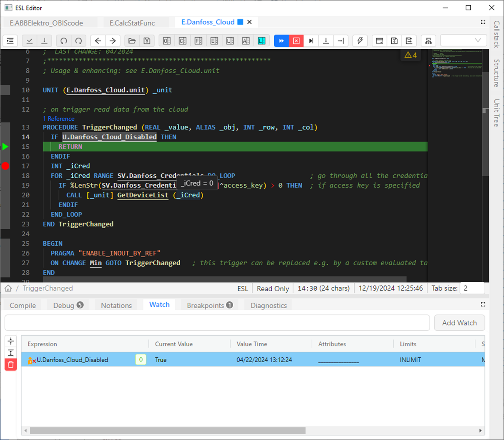This screenshot has height=440, width=504.
Task: Stop debugging with red X button
Action: pyautogui.click(x=296, y=41)
